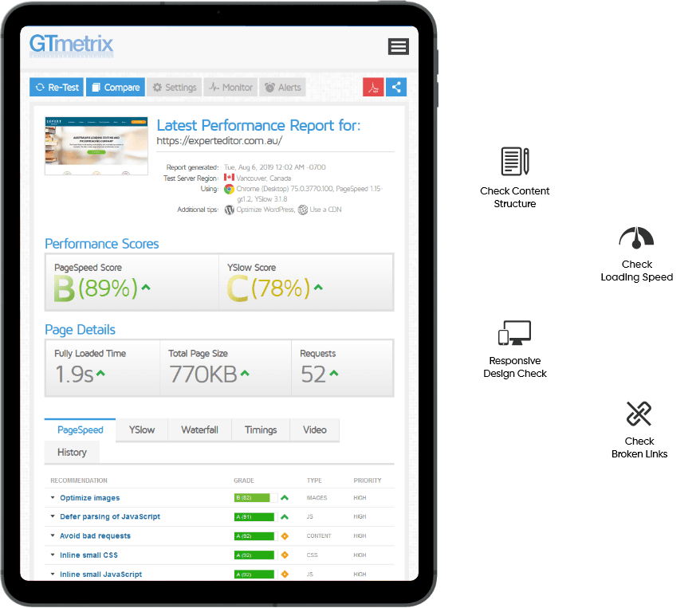700x608 pixels.
Task: Click the Defer parsing of JavaScript link
Action: (x=110, y=516)
